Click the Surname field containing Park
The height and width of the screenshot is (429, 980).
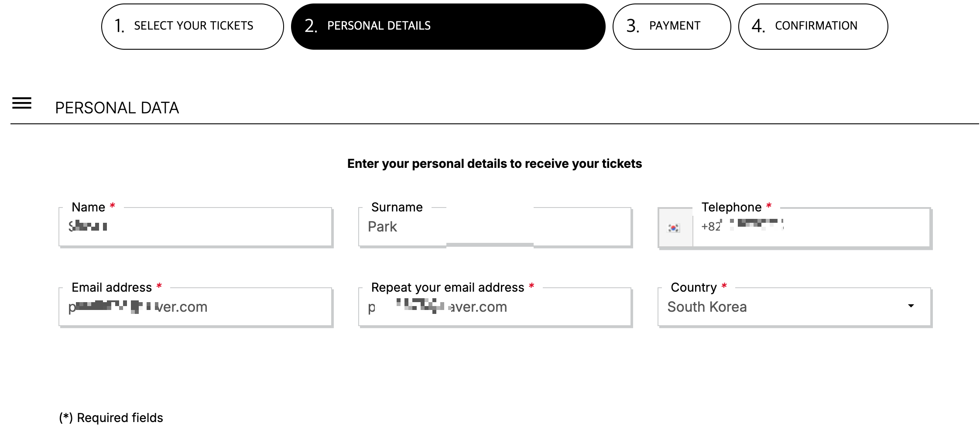click(495, 227)
